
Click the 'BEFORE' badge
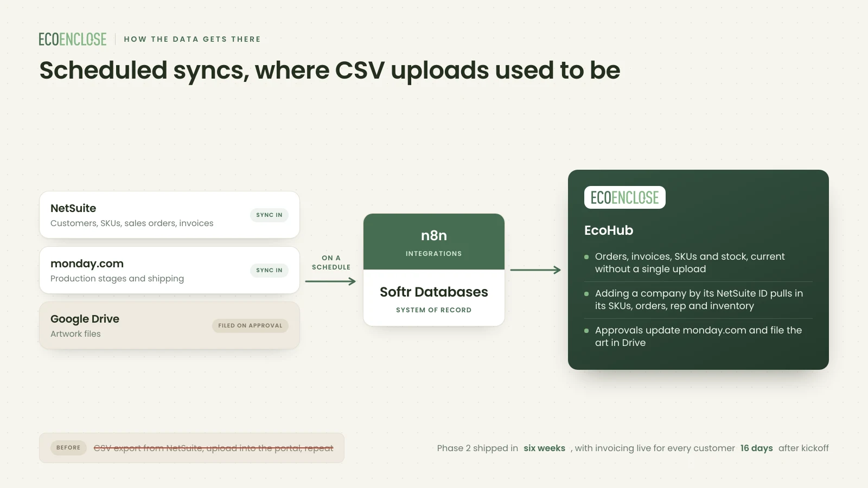click(68, 448)
